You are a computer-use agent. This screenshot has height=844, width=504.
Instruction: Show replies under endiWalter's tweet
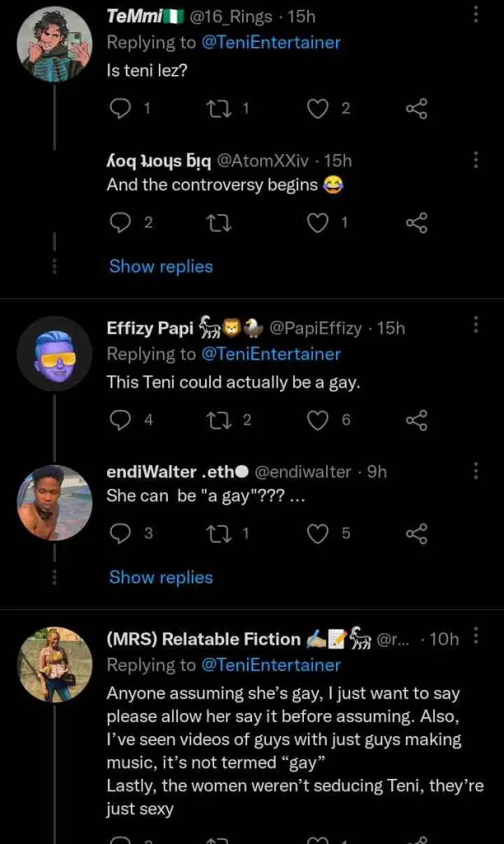pyautogui.click(x=161, y=577)
